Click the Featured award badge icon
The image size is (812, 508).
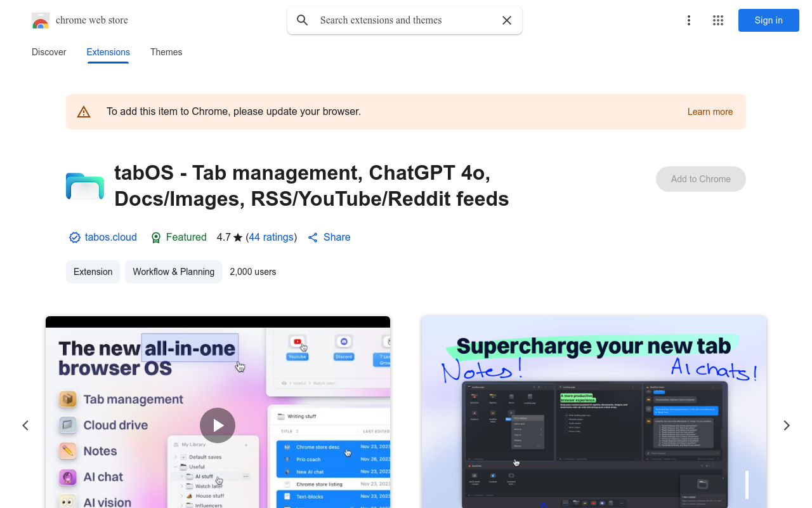tap(156, 237)
